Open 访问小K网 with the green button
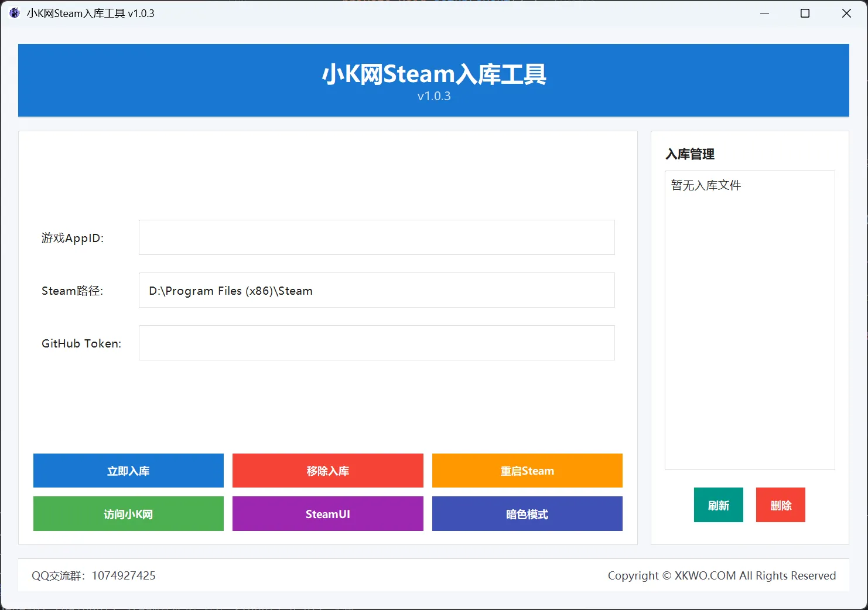The image size is (868, 610). click(x=128, y=514)
